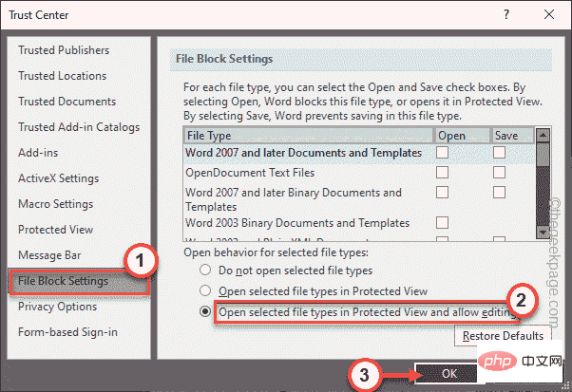Tick Open for Word 2007 and later Documents
The image size is (572, 392).
point(442,152)
